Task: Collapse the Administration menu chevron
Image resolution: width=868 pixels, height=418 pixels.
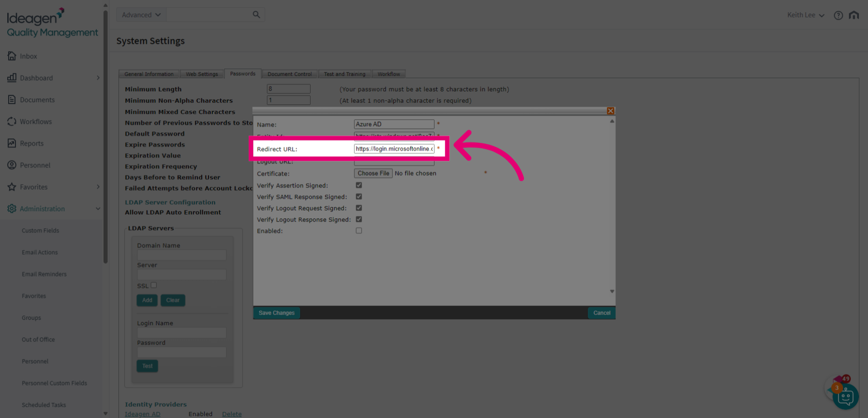Action: click(x=98, y=208)
